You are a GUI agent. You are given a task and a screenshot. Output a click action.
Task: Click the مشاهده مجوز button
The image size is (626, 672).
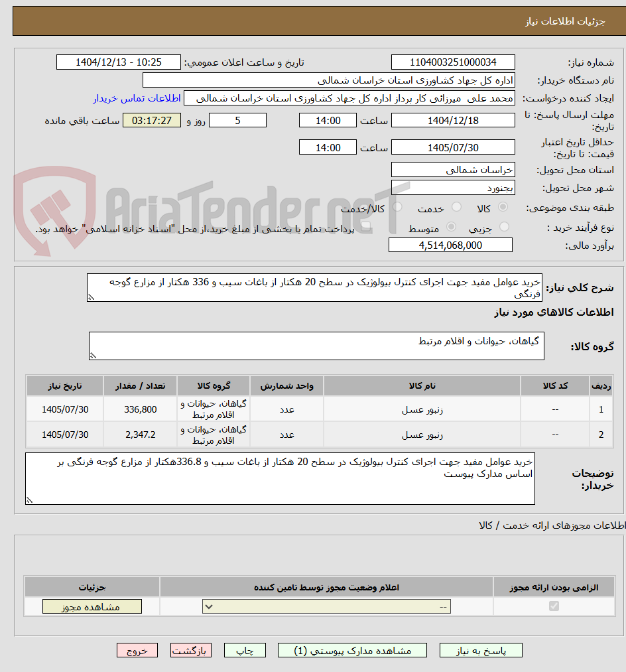point(92,606)
